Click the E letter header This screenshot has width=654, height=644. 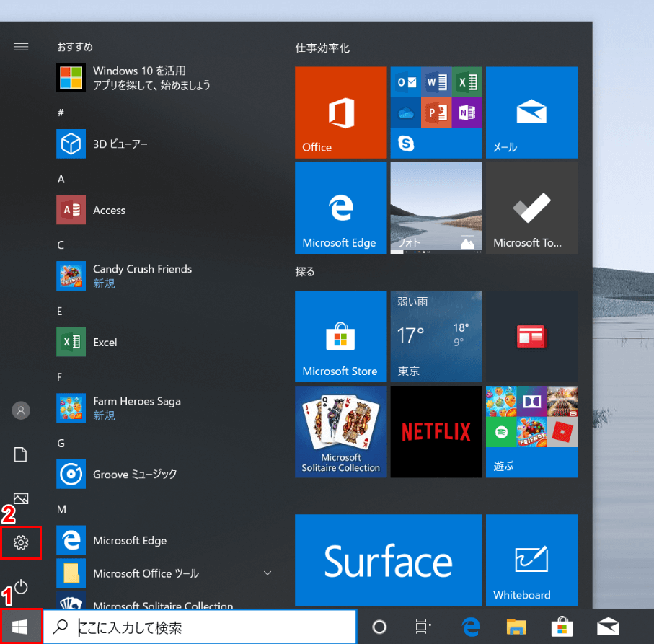pyautogui.click(x=60, y=311)
